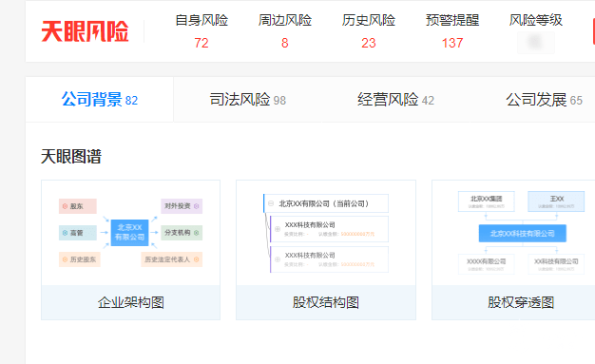Screen dimensions: 595x364
Task: Click the blue 北京XX科技有限公司 box
Action: [x=523, y=233]
